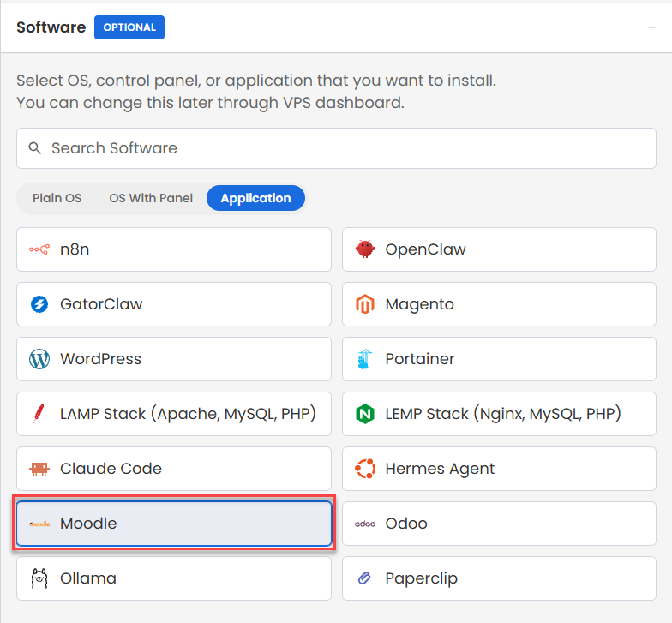The height and width of the screenshot is (623, 672).
Task: Choose LAMP Stack (Apache, MySQL, PHP)
Action: [174, 414]
